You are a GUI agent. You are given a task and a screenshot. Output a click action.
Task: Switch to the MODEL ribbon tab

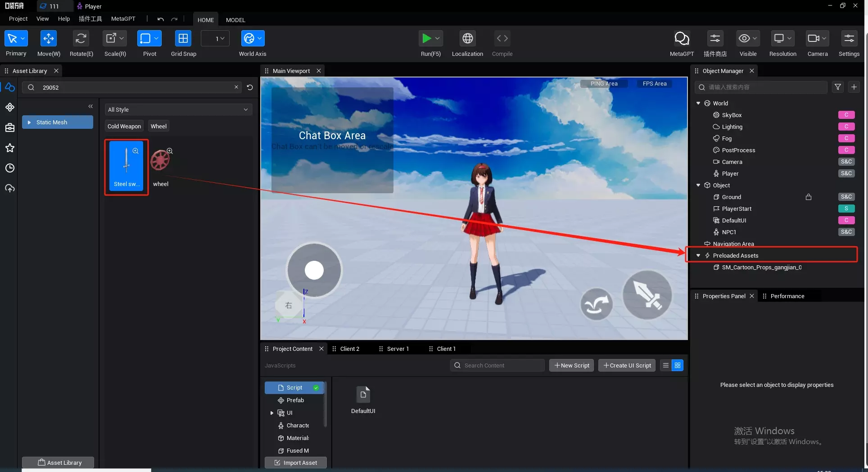pyautogui.click(x=235, y=20)
